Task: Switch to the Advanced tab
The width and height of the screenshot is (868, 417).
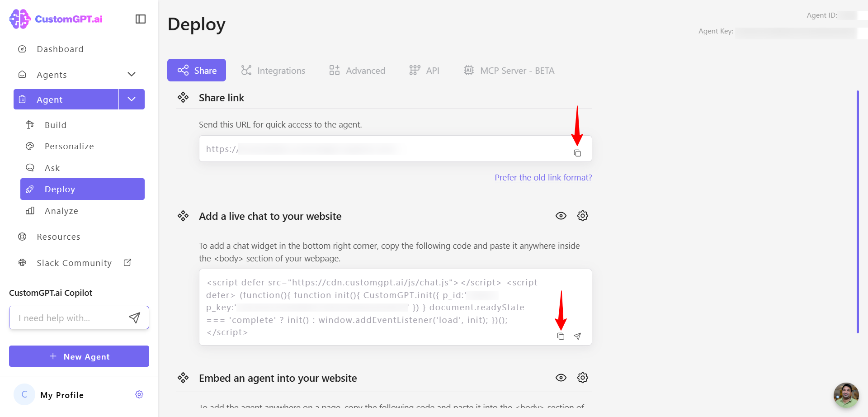Action: [357, 71]
